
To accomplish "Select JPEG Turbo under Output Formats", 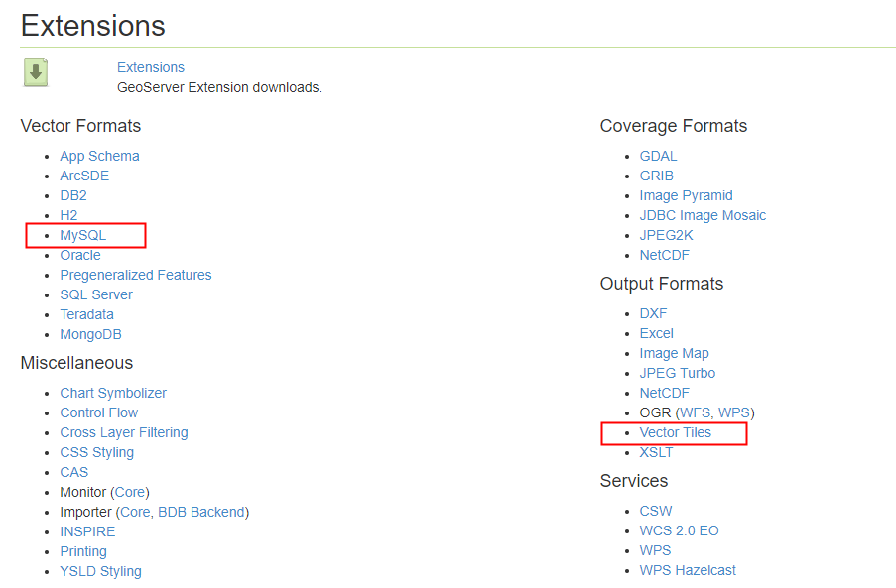I will [677, 373].
